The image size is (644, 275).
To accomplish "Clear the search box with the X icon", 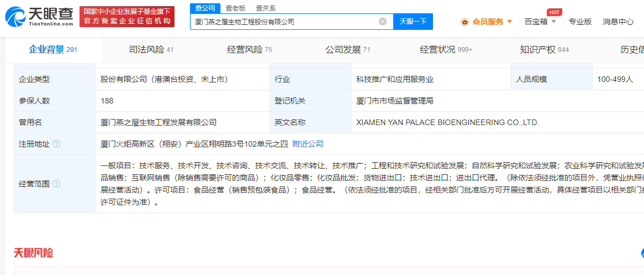I will pos(382,22).
